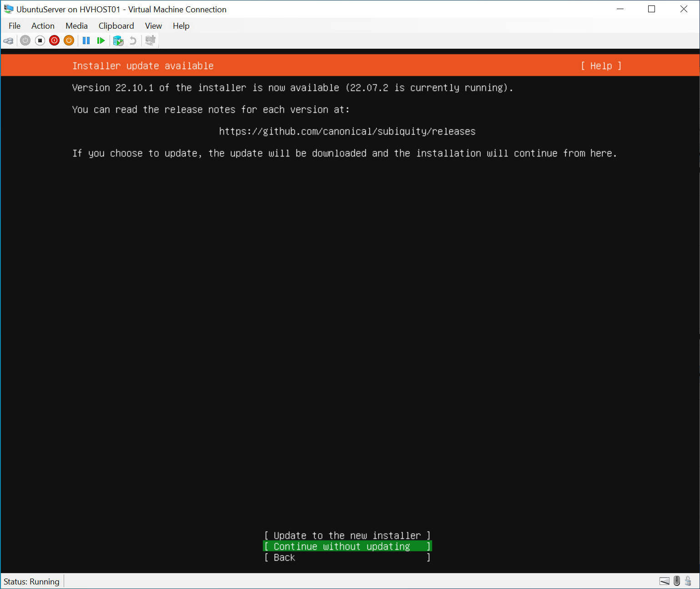
Task: Turn off the VM with the stop icon
Action: 40,41
